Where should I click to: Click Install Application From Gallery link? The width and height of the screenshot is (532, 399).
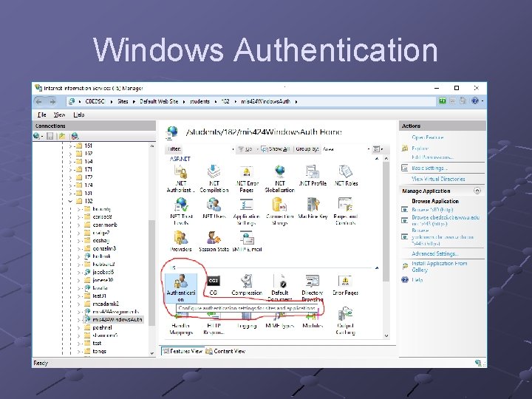pos(440,267)
